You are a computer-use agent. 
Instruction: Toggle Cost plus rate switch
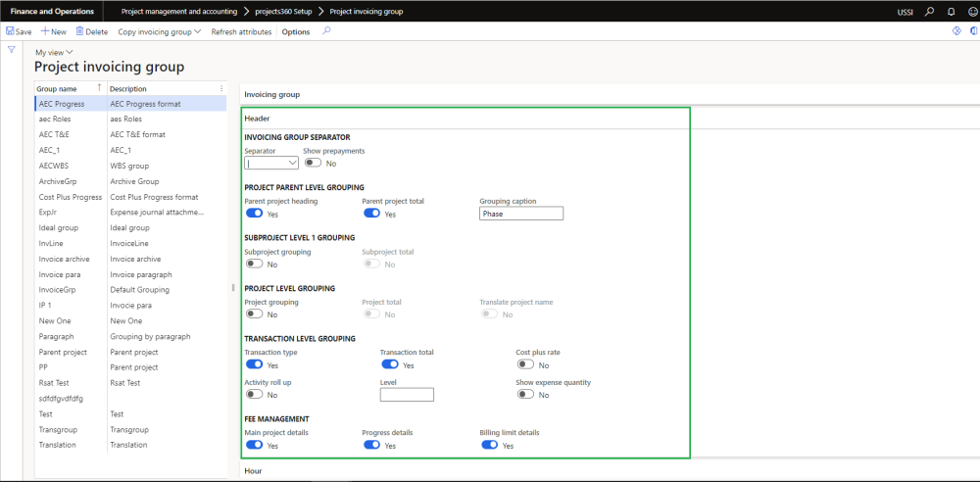tap(525, 364)
